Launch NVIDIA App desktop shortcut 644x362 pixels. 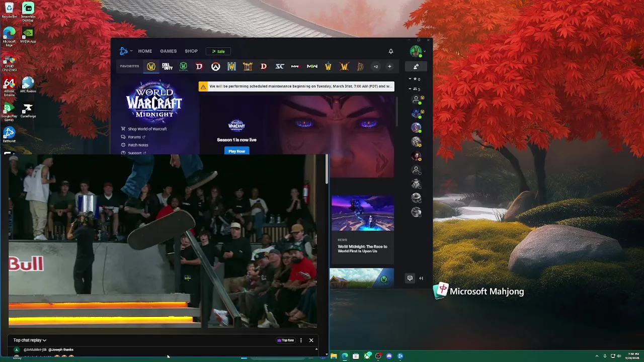[28, 35]
